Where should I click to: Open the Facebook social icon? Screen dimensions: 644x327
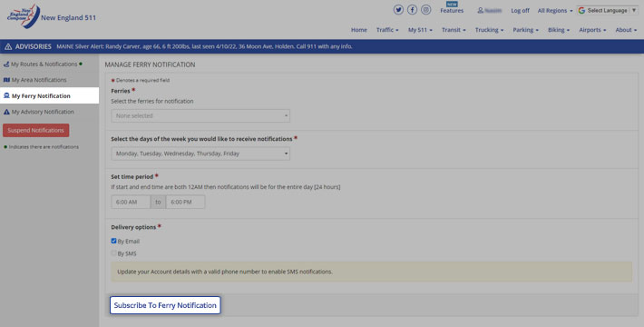412,10
